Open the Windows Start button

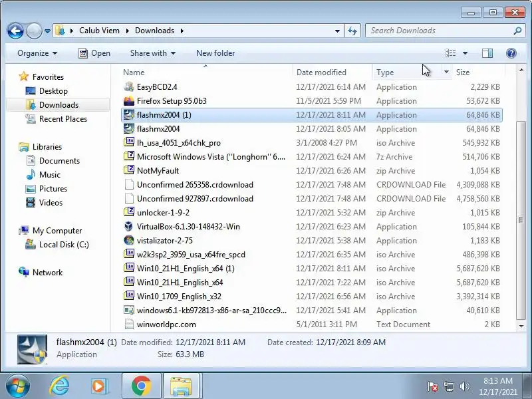[17, 386]
